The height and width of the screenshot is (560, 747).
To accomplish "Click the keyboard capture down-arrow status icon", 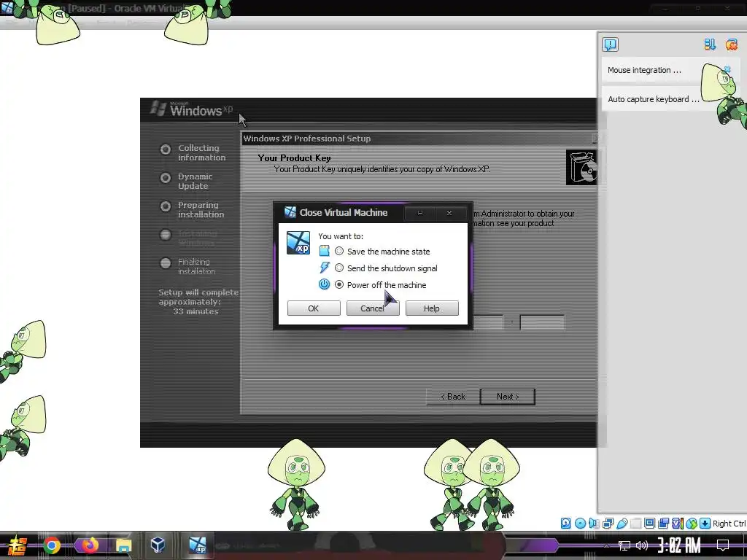I will tap(705, 524).
